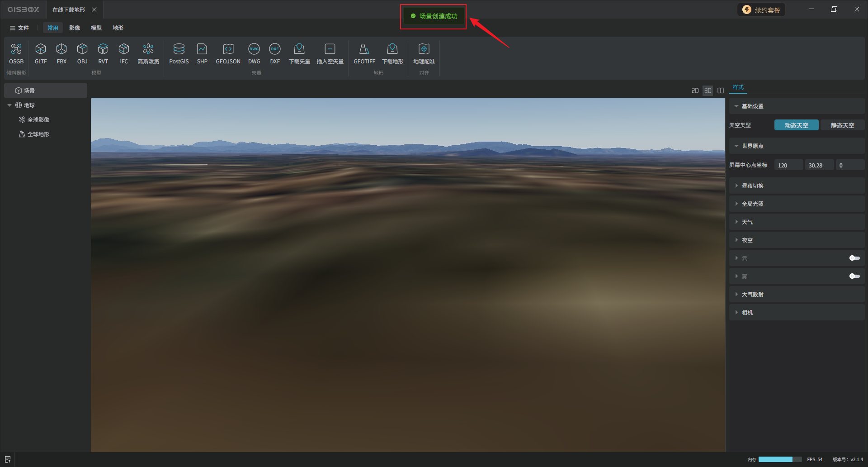
Task: Collapse the 地球 tree node
Action: click(9, 105)
